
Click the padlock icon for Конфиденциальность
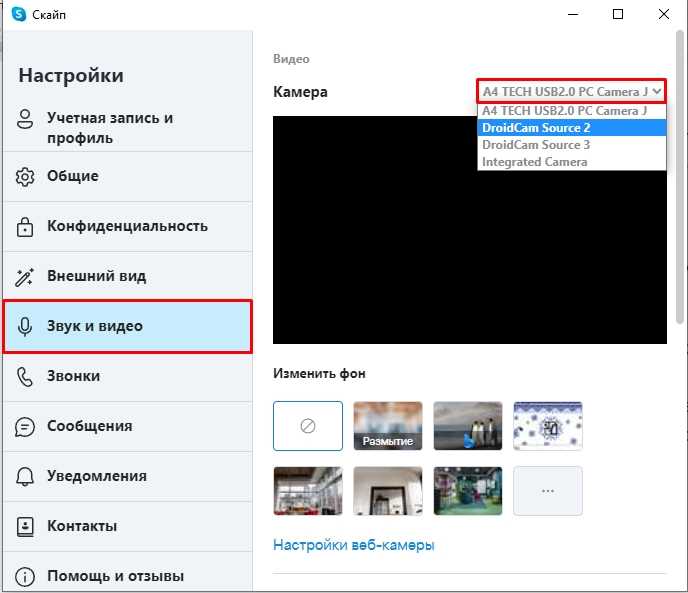[25, 227]
